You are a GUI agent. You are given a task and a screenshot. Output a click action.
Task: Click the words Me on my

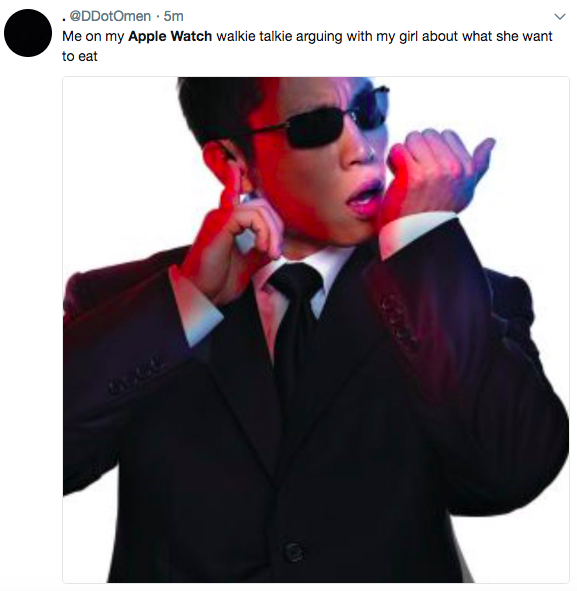coord(93,37)
